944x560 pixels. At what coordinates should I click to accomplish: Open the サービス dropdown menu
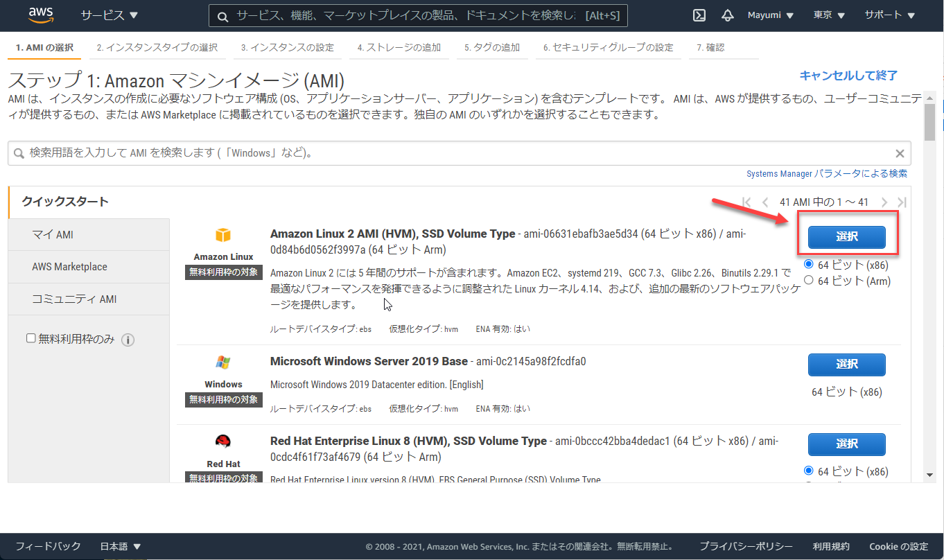pos(109,15)
